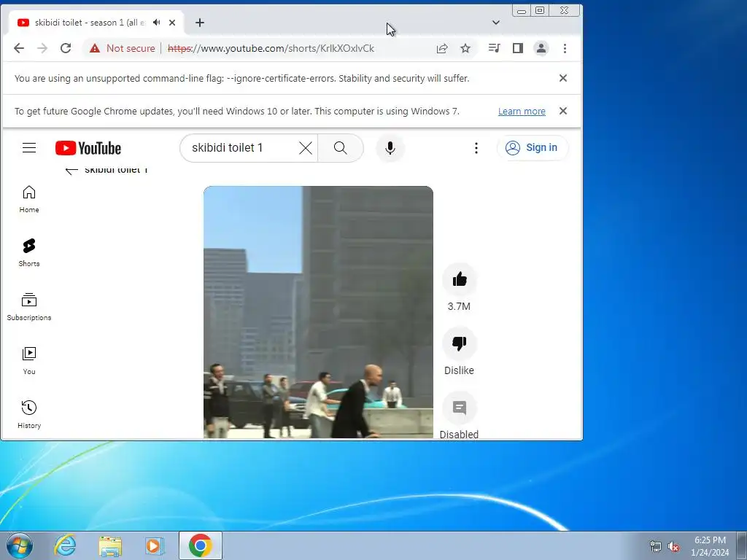View the Not secure site warning
Screen dimensions: 747x560
tap(123, 48)
